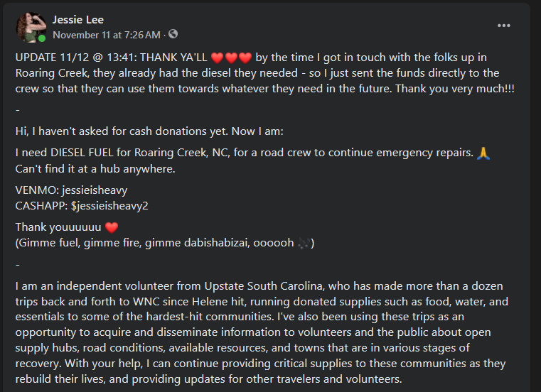This screenshot has height=392, width=541.
Task: Click the globe public privacy icon
Action: pos(173,34)
